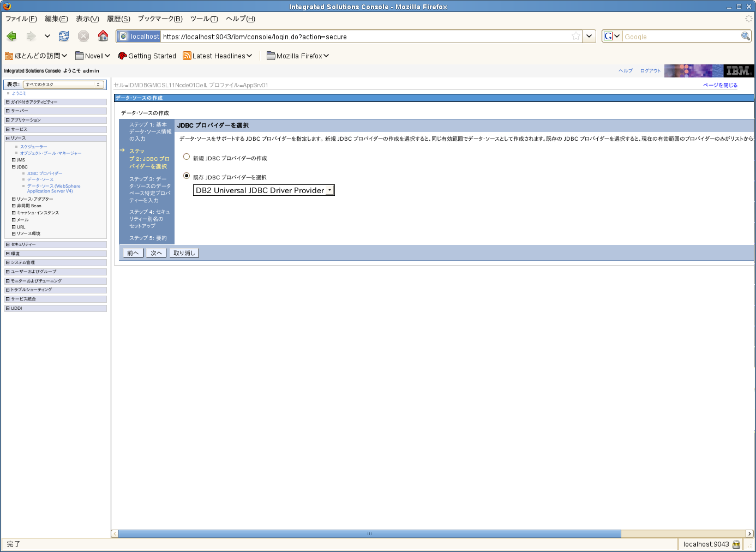Image resolution: width=756 pixels, height=552 pixels.
Task: Open the スケジューラー link
Action: click(34, 147)
